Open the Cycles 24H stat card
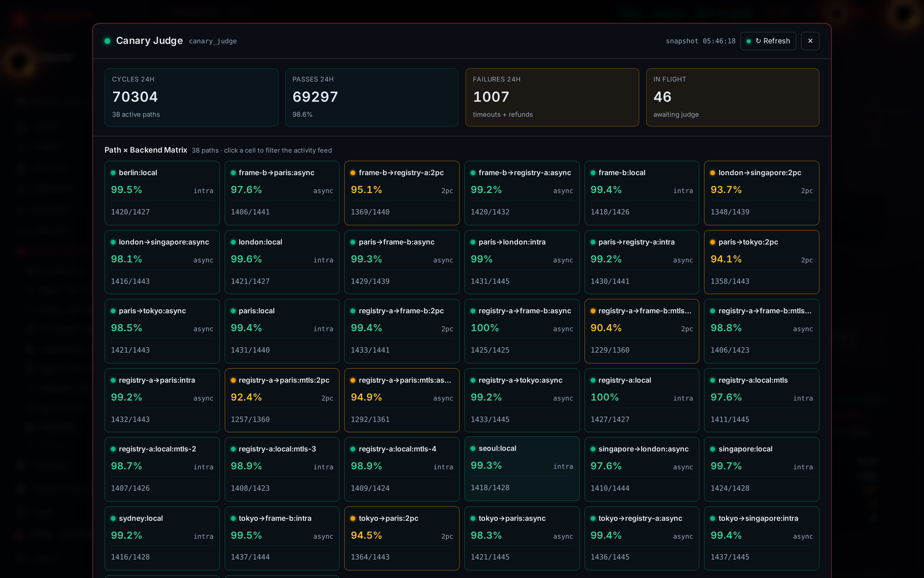The image size is (924, 578). 191,97
